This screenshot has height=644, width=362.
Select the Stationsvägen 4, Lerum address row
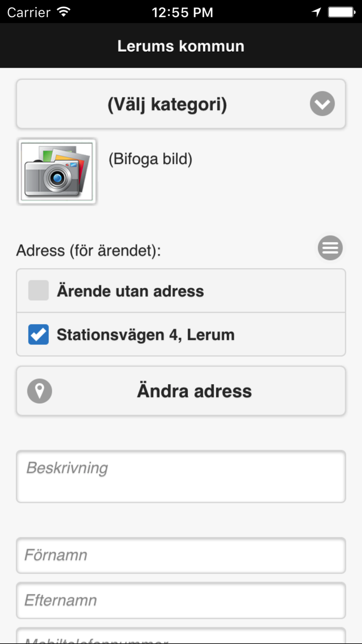click(181, 334)
